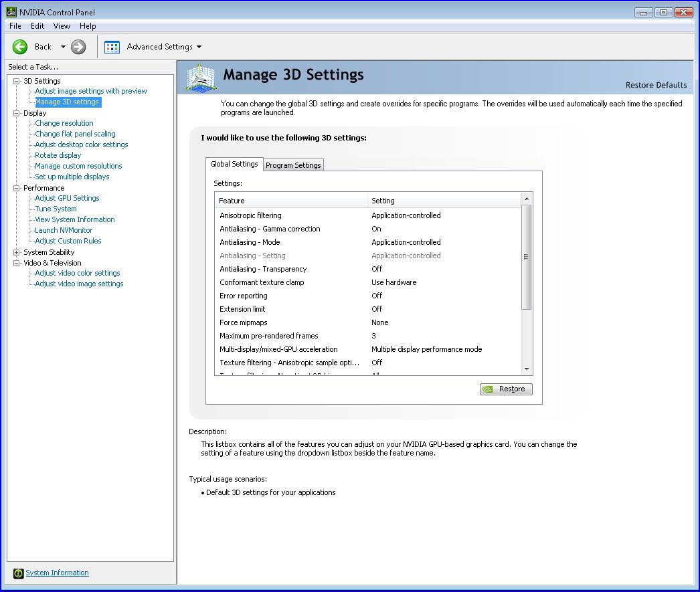Click the NVIDIA logo on Restore button
The image size is (700, 592).
pos(488,389)
